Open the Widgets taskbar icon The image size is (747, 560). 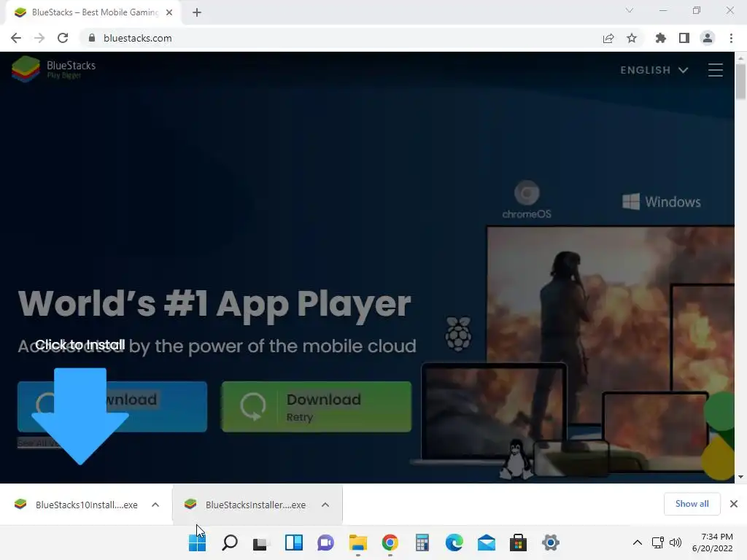(293, 542)
